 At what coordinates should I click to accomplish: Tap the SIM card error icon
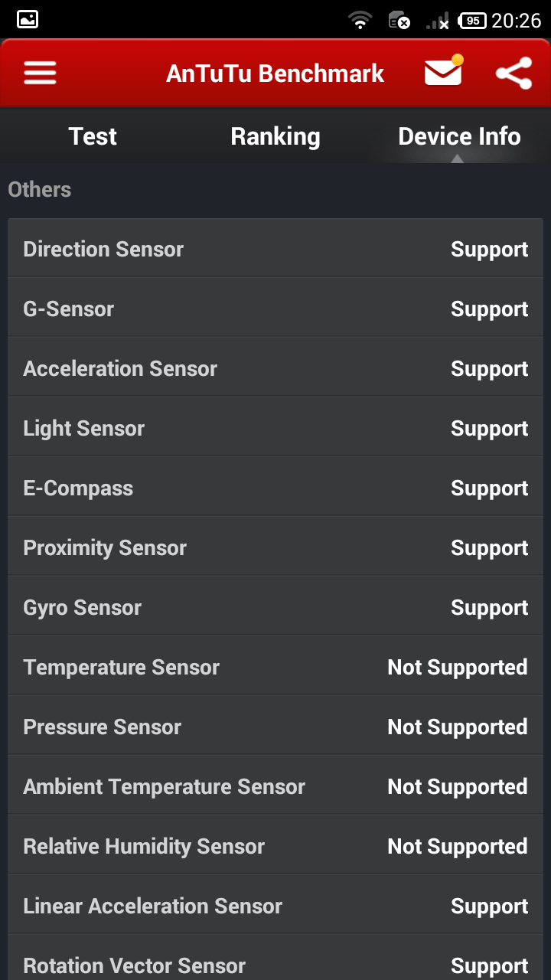pyautogui.click(x=399, y=20)
